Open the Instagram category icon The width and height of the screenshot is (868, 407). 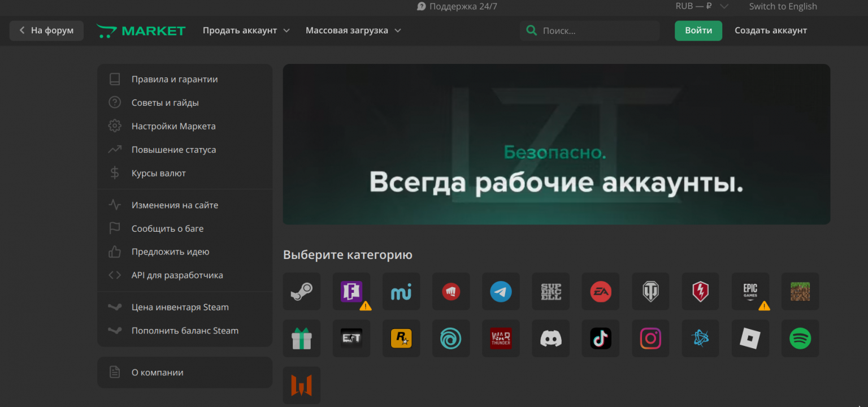[650, 339]
